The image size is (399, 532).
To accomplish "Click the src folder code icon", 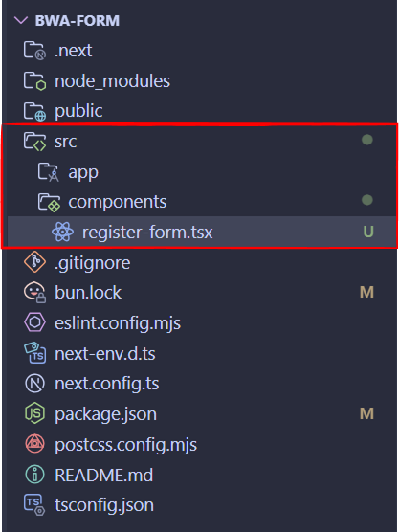I will (x=34, y=142).
